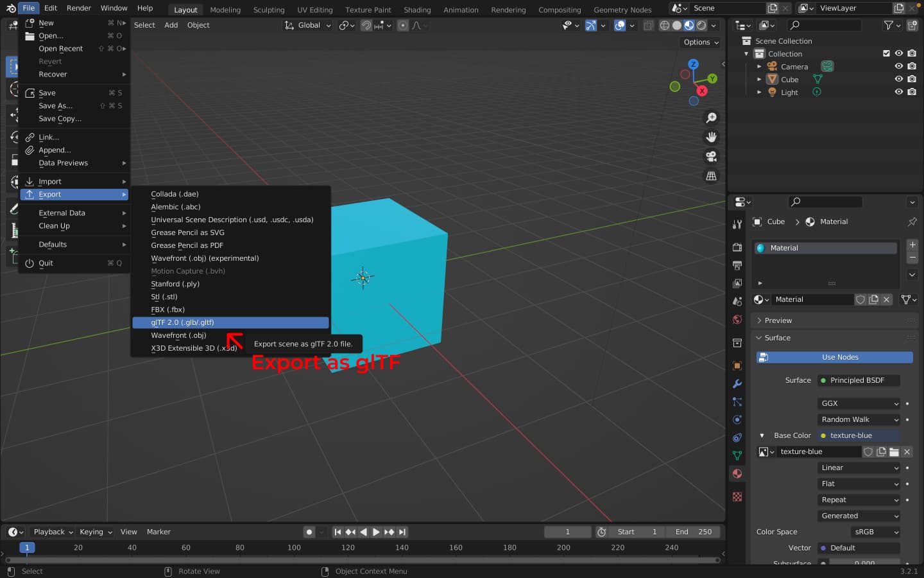Switch to the UV Editing workspace tab
924x578 pixels.
click(314, 10)
